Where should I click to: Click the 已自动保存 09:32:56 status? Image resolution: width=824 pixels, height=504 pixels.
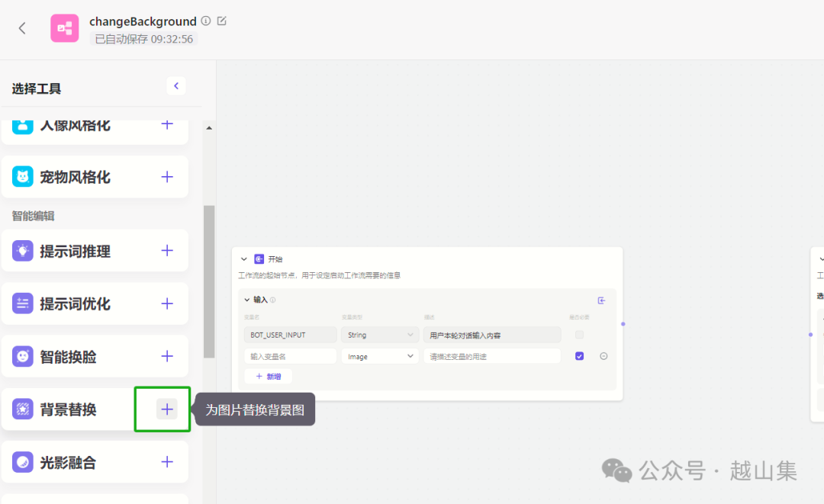tap(143, 39)
